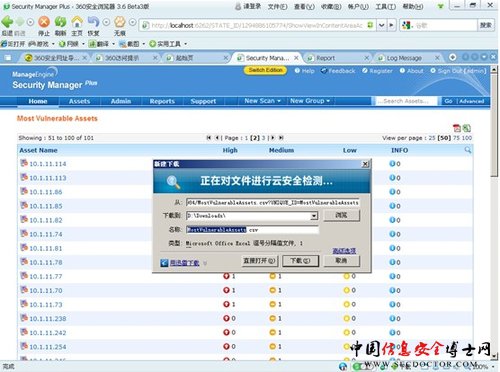Screen dimensions: 500x372
Task: Click the green browser back arrow
Action: pyautogui.click(x=7, y=22)
